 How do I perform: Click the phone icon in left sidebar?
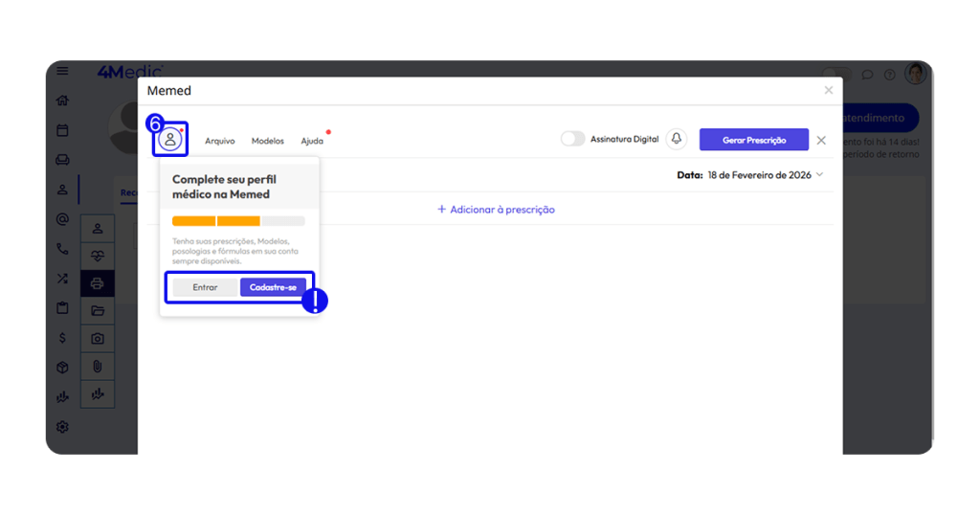[63, 249]
